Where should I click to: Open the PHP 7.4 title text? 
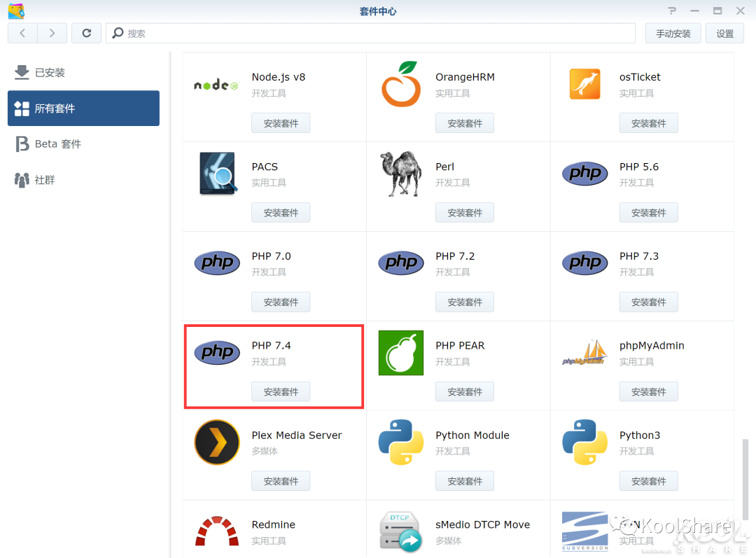[271, 346]
